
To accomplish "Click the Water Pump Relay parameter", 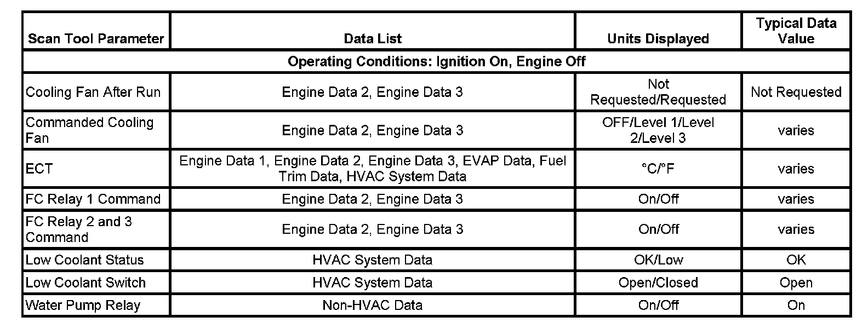I will click(x=83, y=305).
